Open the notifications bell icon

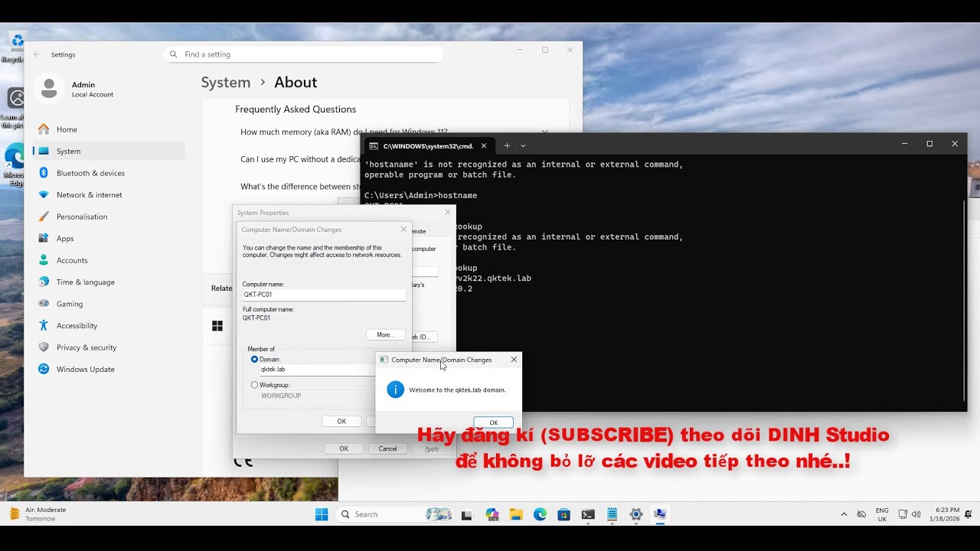[969, 514]
